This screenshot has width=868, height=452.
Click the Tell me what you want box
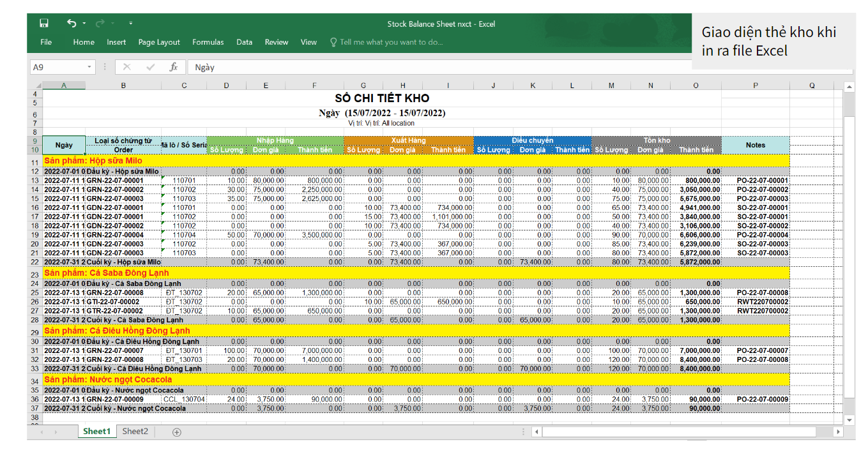pos(390,42)
